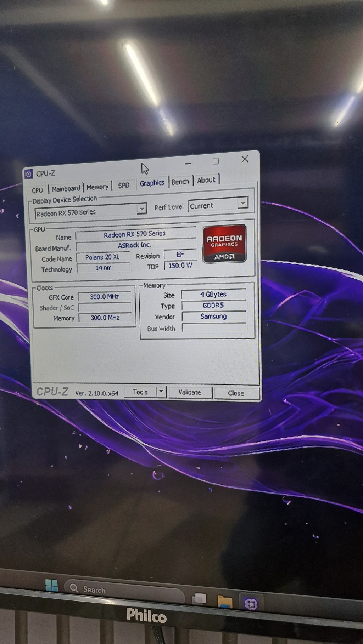Image resolution: width=363 pixels, height=644 pixels.
Task: Select the Graphics tab
Action: [x=152, y=183]
